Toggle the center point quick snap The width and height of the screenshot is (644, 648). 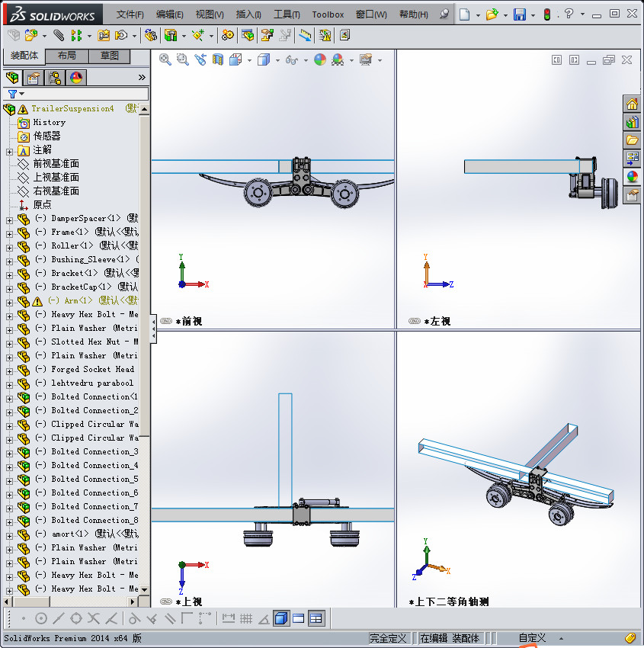(x=41, y=618)
